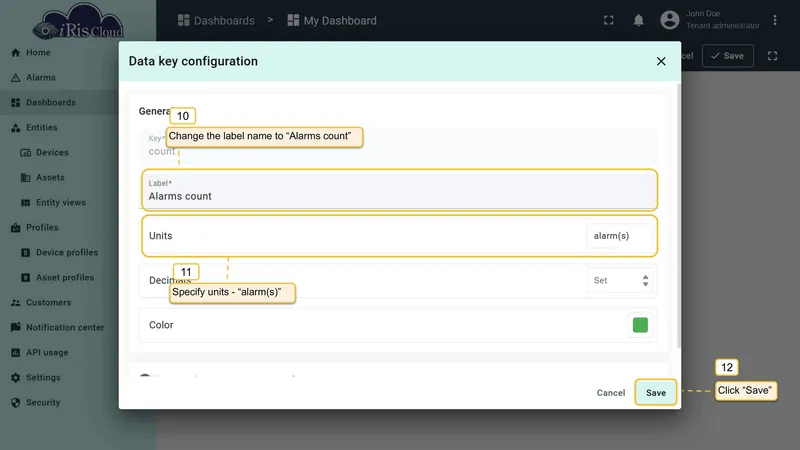
Task: Open the user account avatar icon
Action: click(x=669, y=20)
